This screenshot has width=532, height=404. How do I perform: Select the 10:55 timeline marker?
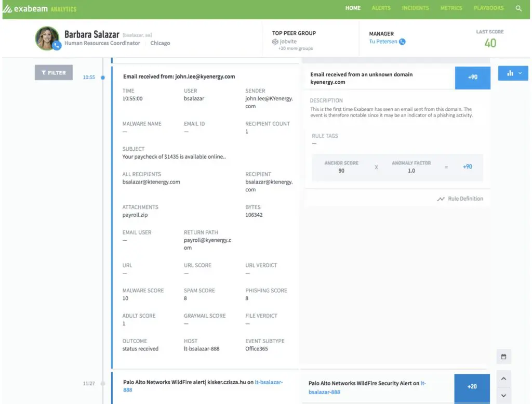click(x=103, y=77)
